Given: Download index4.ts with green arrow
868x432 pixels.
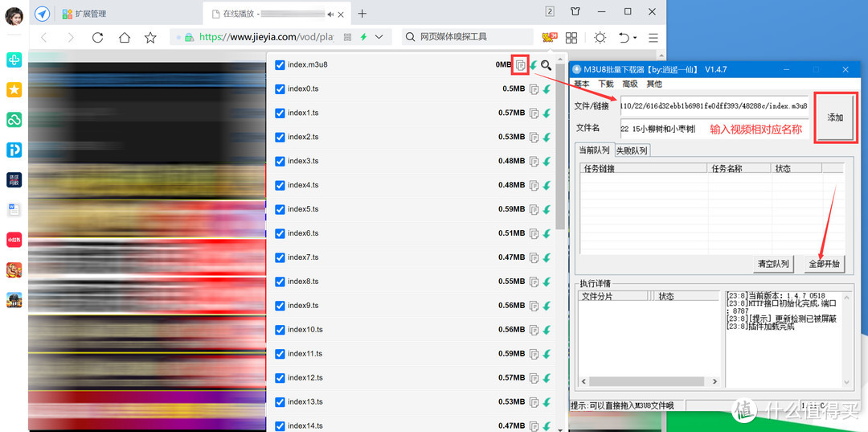Looking at the screenshot, I should pyautogui.click(x=547, y=186).
